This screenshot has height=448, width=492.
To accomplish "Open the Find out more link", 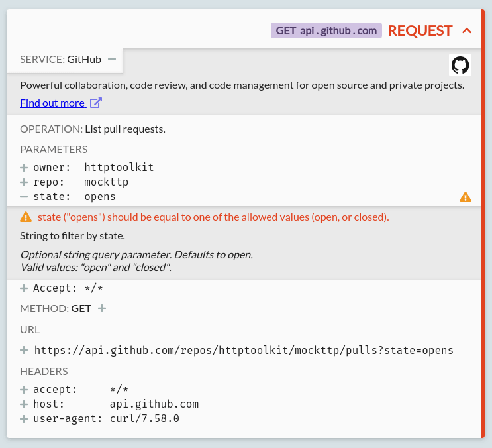I will click(x=52, y=103).
